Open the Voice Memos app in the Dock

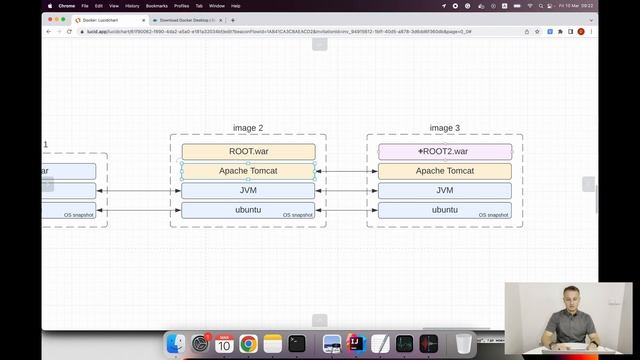click(x=429, y=344)
